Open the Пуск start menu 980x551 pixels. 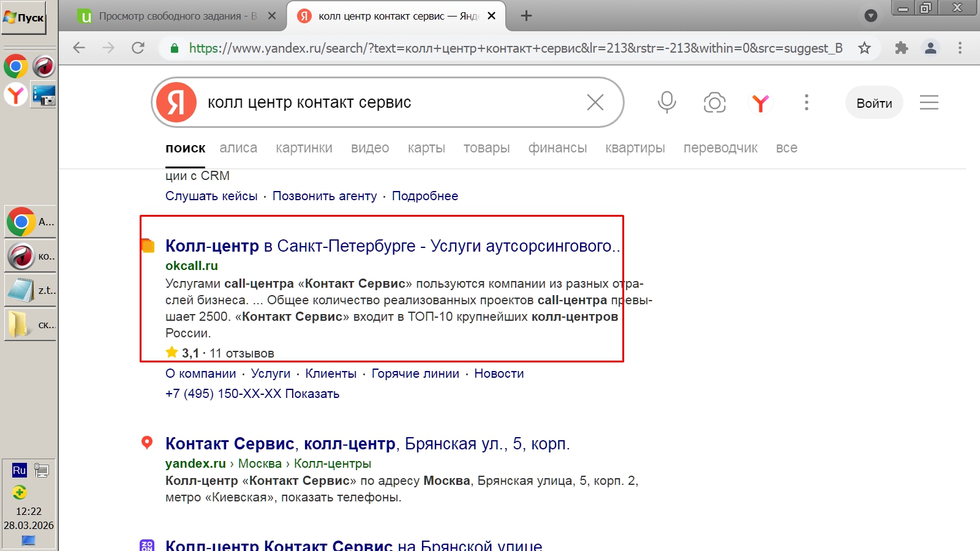pos(24,18)
